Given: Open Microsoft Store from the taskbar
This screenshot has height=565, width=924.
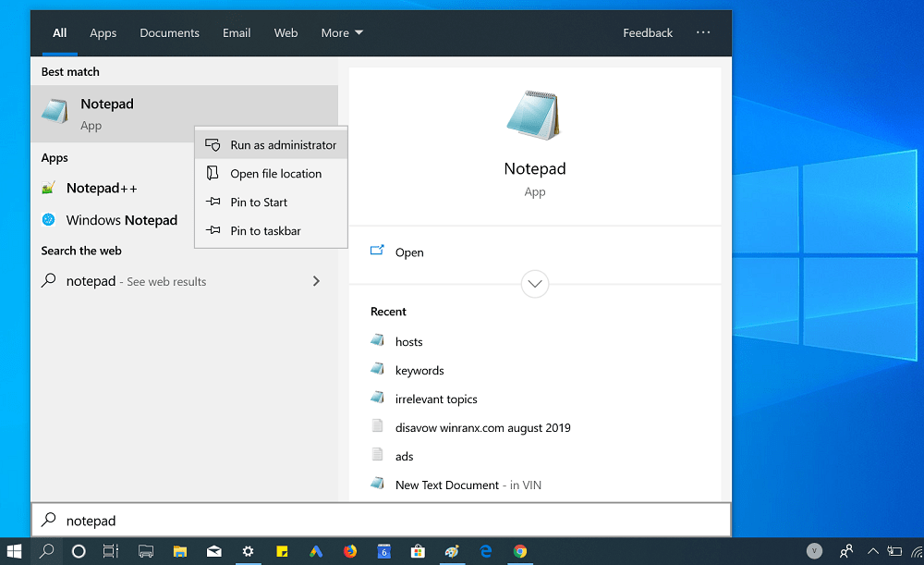Looking at the screenshot, I should pos(419,551).
